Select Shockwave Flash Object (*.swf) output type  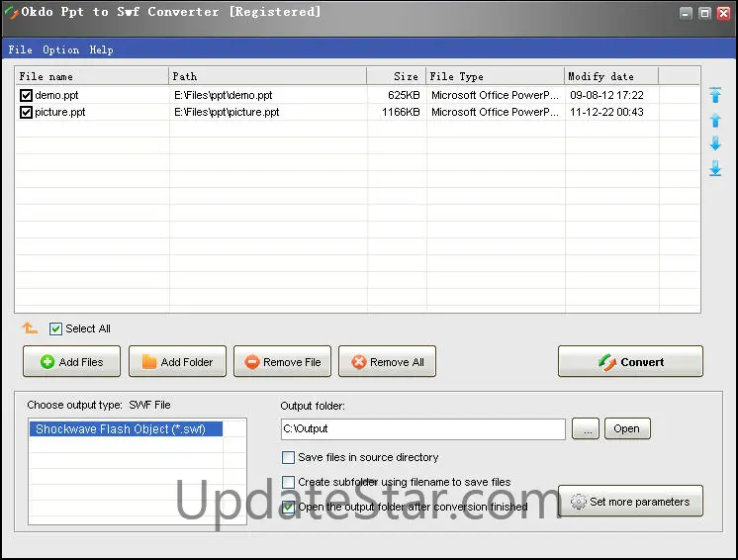(x=126, y=429)
